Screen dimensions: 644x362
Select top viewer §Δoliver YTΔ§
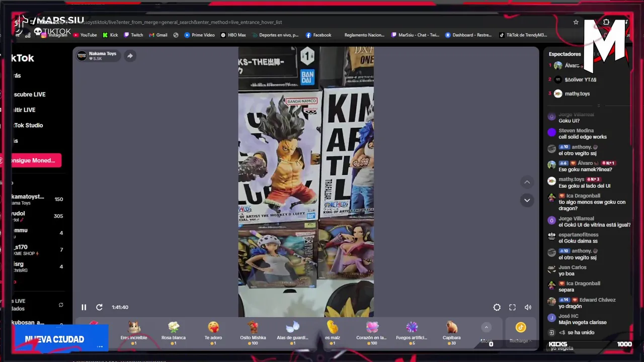click(x=580, y=79)
